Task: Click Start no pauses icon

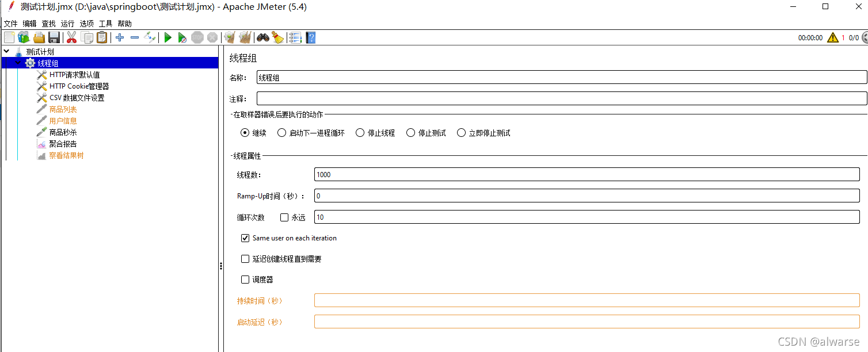Action: (x=182, y=38)
